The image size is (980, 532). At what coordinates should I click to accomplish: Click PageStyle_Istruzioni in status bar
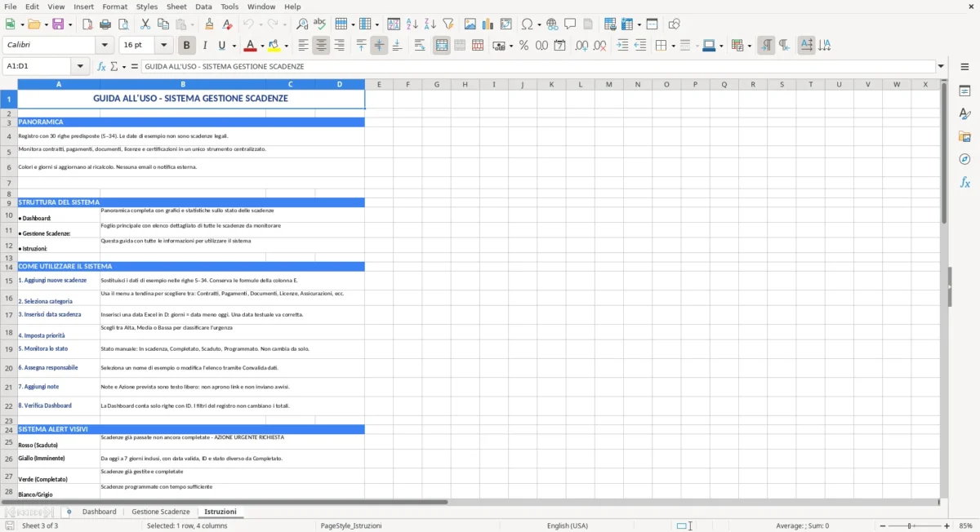point(351,525)
